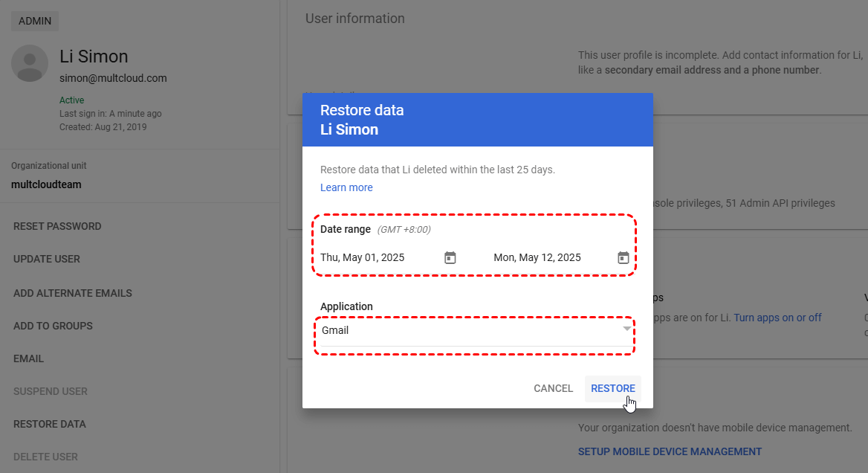Click Turn apps on or off link
Viewport: 868px width, 473px height.
[x=777, y=318]
